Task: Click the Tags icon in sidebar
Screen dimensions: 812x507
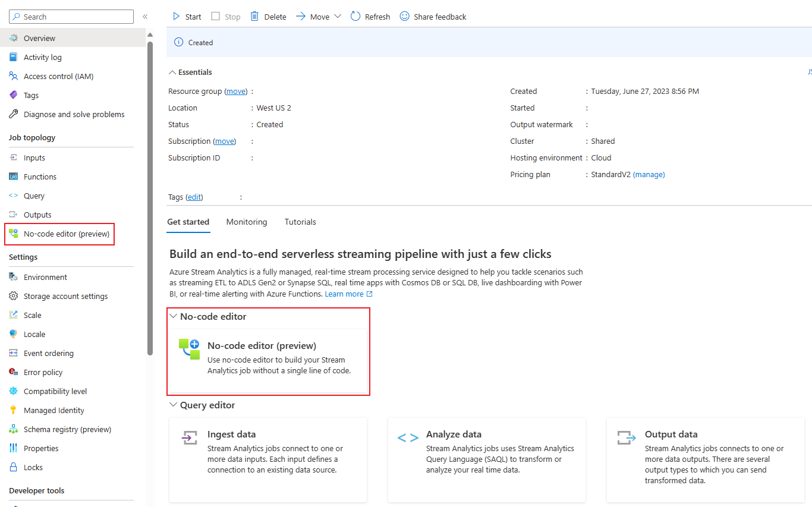Action: pyautogui.click(x=14, y=95)
